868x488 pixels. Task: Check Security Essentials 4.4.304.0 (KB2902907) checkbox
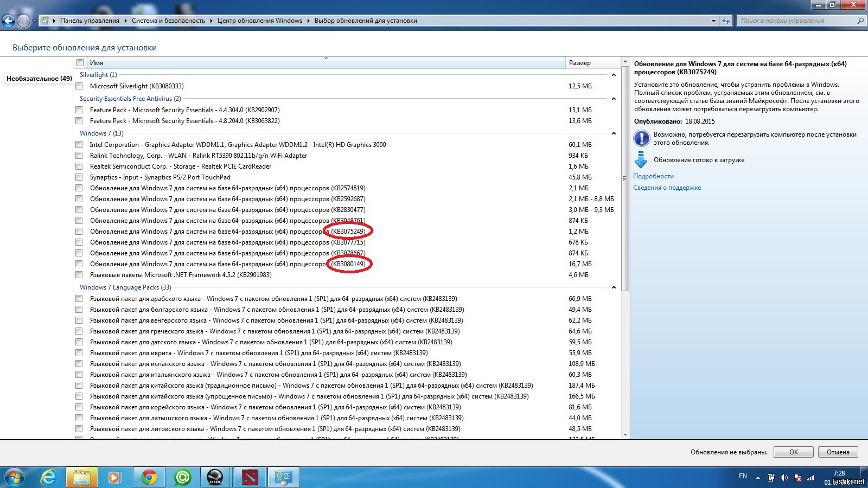[79, 110]
